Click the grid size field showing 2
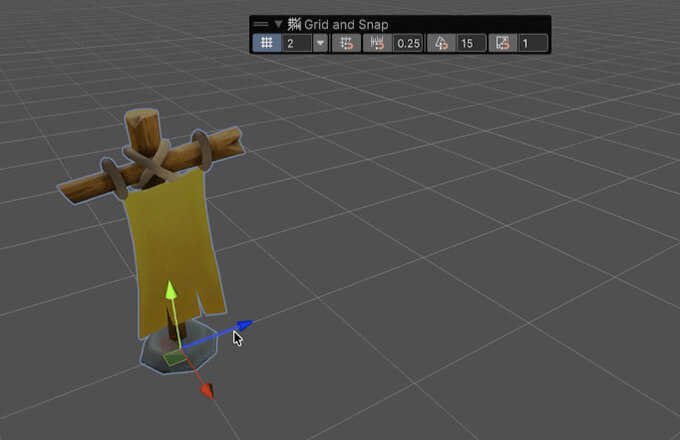Screen dimensions: 680x440 (296, 43)
